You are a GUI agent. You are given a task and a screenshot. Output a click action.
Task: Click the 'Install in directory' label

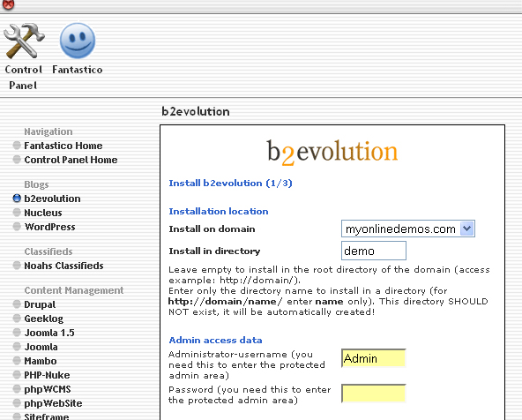(214, 251)
